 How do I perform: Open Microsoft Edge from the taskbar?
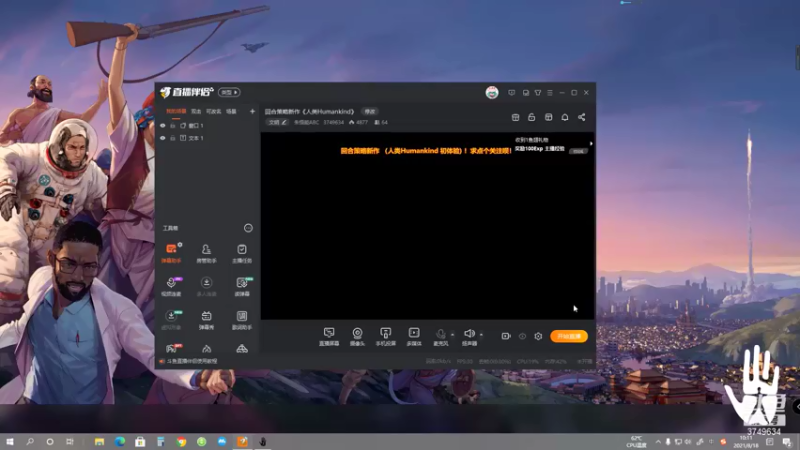click(x=120, y=442)
